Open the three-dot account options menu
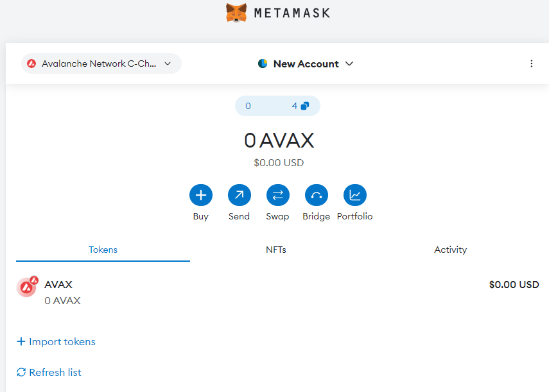 pos(532,64)
